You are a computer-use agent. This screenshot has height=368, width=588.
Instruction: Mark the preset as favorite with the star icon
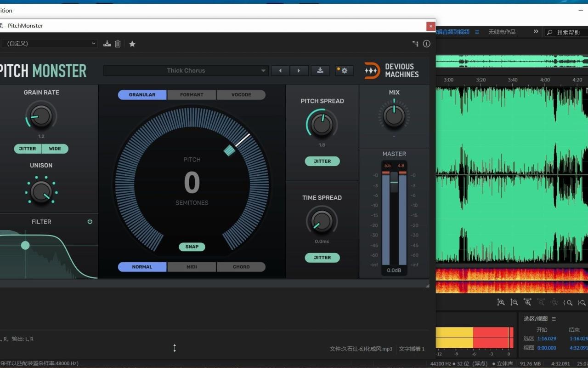click(x=132, y=44)
